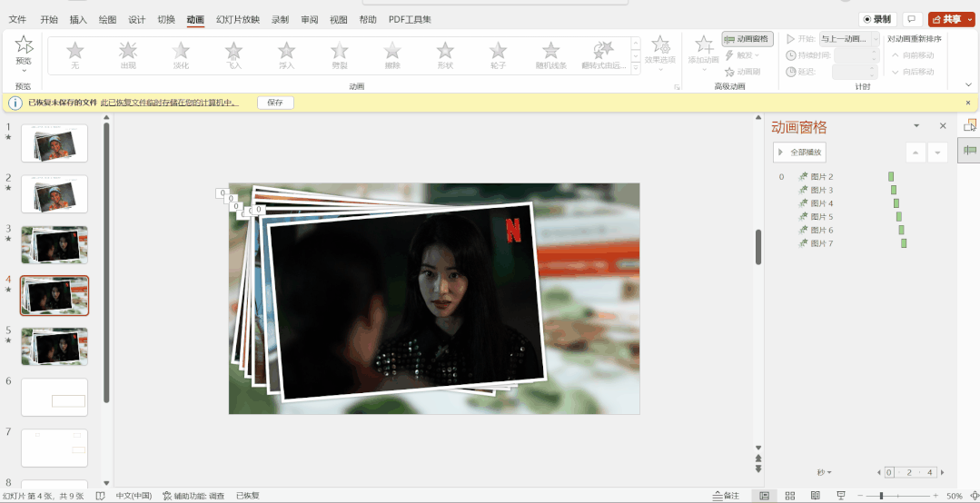The height and width of the screenshot is (503, 980).
Task: Click 保存 (Save) in recovery bar
Action: tap(275, 103)
